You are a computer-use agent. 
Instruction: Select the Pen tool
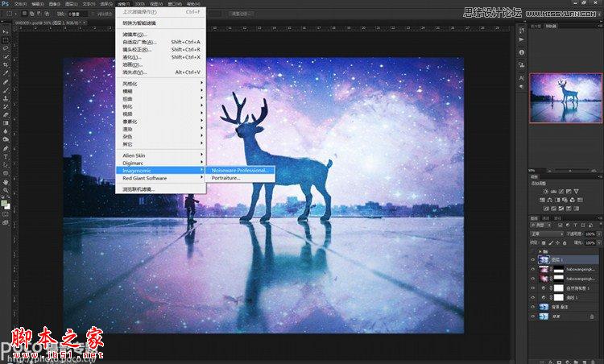pyautogui.click(x=6, y=148)
